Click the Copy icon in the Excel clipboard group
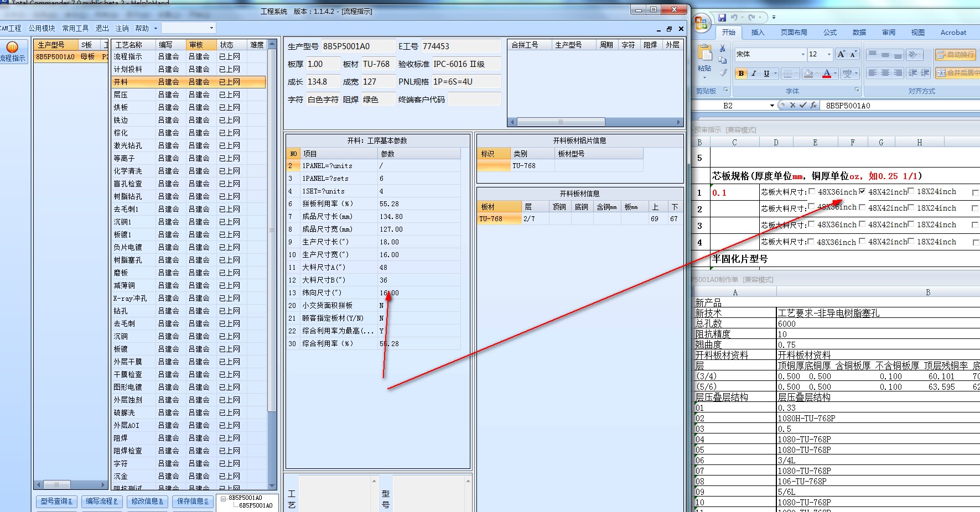Image resolution: width=980 pixels, height=512 pixels. (723, 60)
